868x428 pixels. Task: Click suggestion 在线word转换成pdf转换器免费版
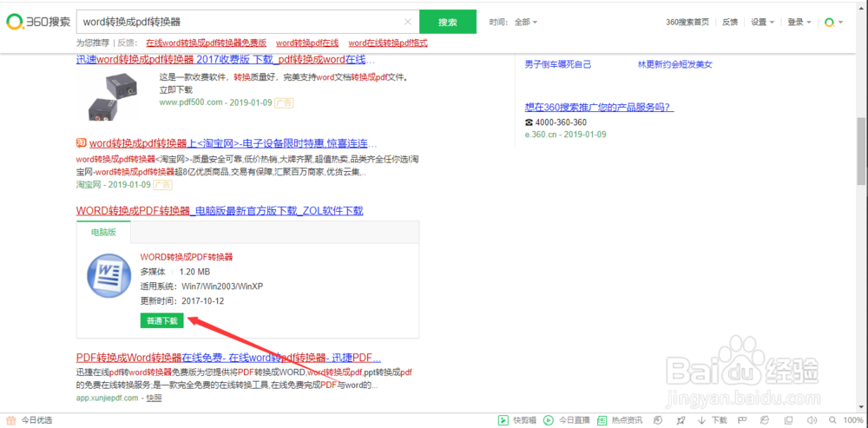coord(206,43)
